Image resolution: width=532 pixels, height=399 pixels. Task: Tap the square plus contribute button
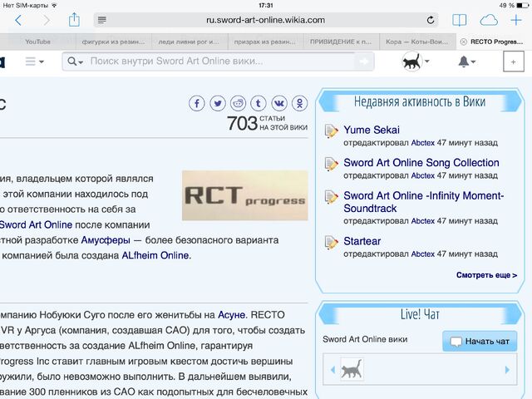(x=514, y=62)
